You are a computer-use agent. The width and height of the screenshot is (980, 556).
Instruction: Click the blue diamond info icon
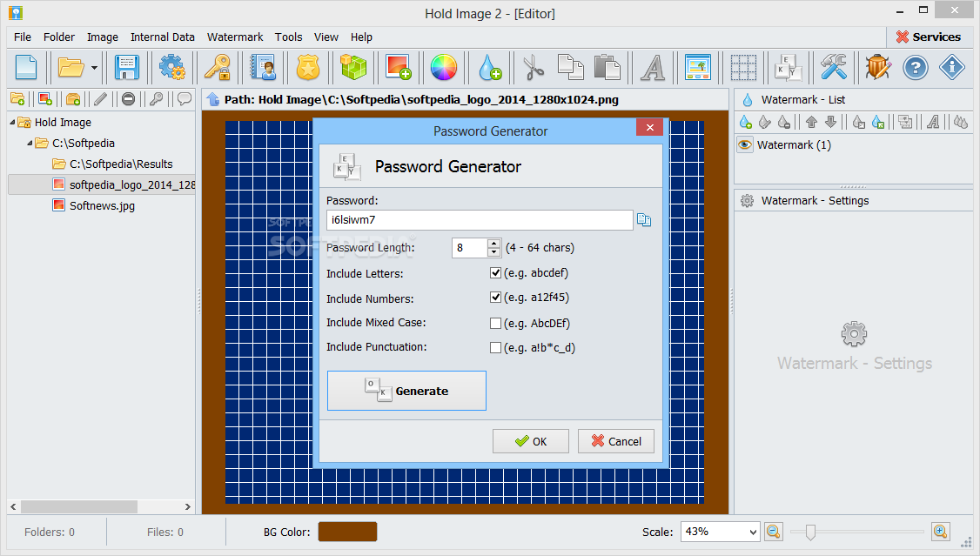(x=952, y=67)
